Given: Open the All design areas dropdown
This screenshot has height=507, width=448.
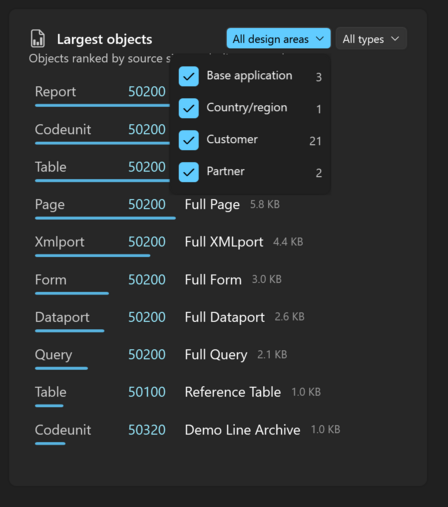Looking at the screenshot, I should 278,39.
